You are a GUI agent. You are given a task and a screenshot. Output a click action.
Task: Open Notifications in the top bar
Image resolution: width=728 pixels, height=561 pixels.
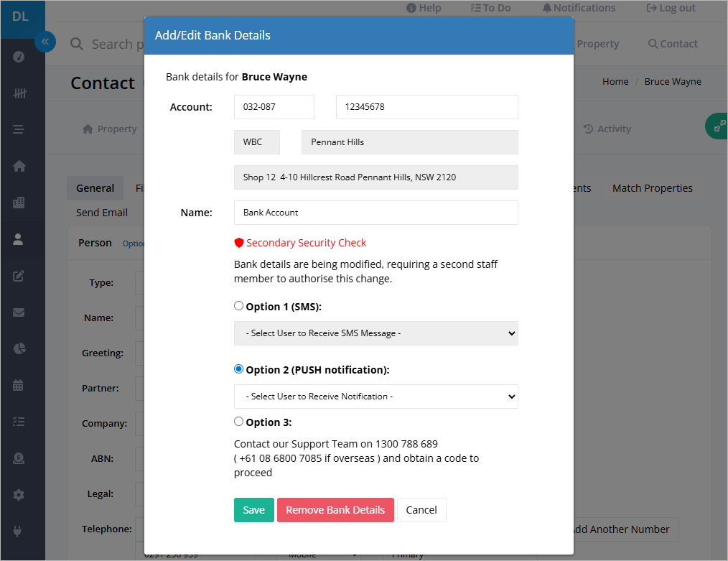579,8
